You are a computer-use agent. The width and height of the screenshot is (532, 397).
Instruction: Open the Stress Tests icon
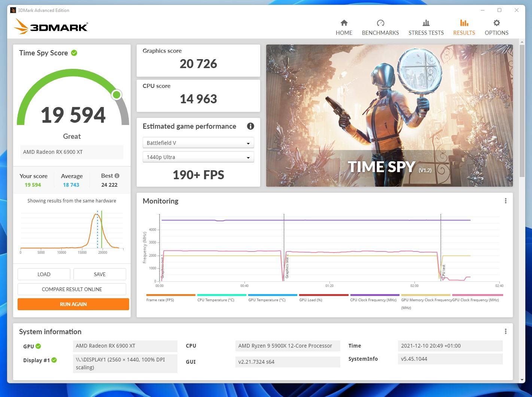coord(426,23)
